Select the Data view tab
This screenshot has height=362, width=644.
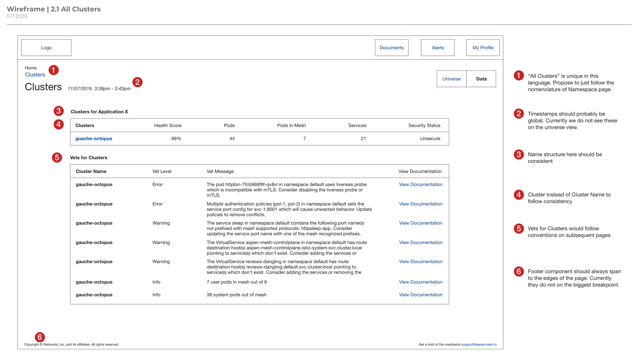pos(481,79)
